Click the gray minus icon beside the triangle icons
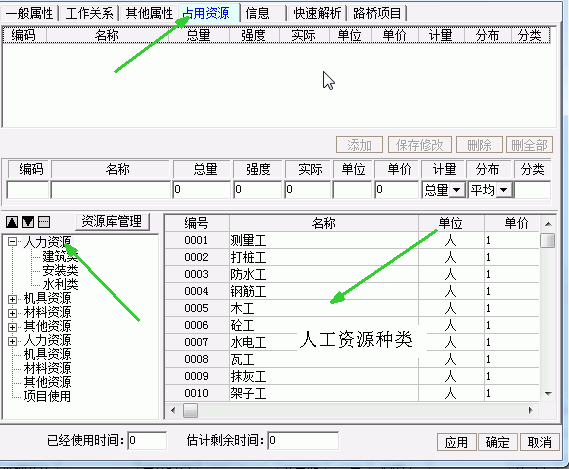 [44, 222]
